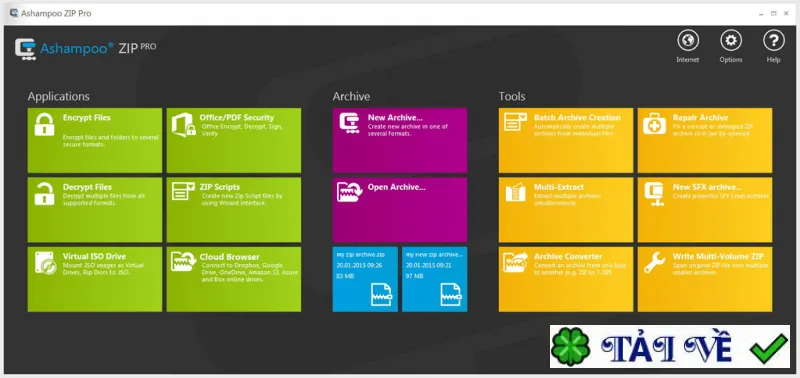This screenshot has height=378, width=800.
Task: Click the New Archive clamp icon
Action: 350,123
